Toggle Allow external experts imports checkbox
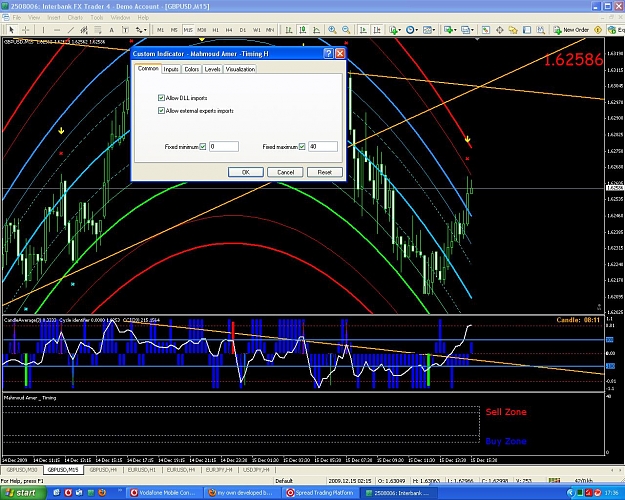 [x=161, y=110]
